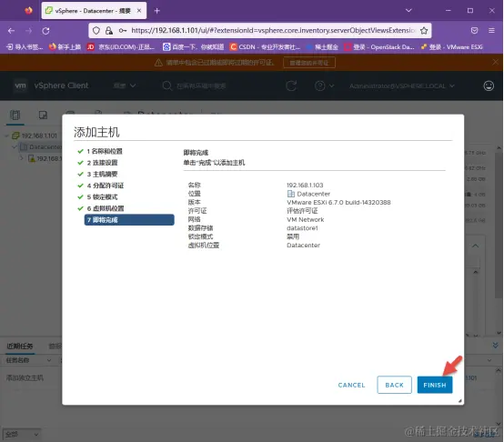Select step 2 连接设置

102,163
